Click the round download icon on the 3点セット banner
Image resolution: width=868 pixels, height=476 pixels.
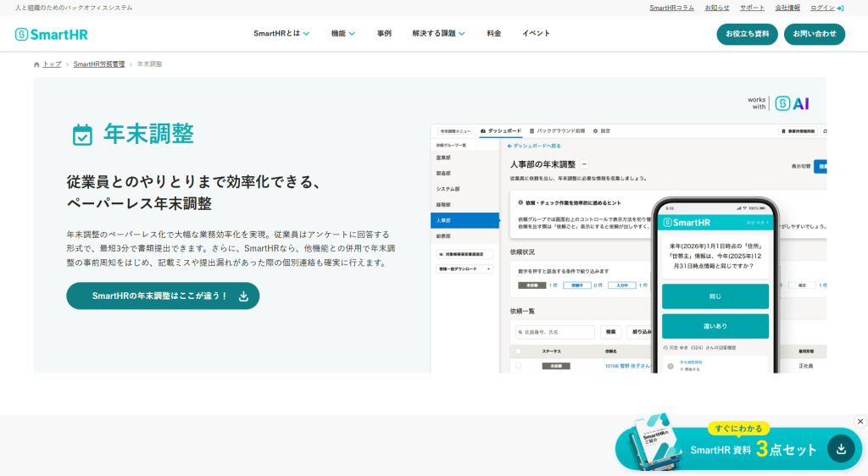coord(841,449)
